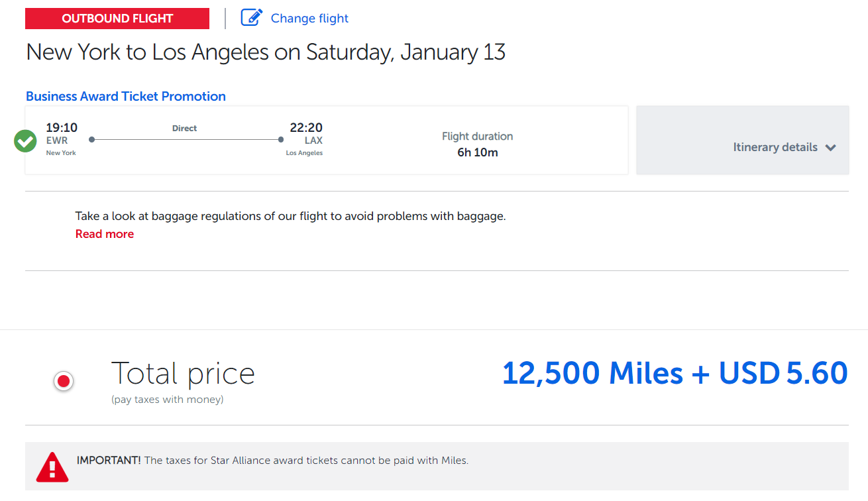Click the 12,500 Miles + USD 5.60 price
Viewport: 868px width, 501px height.
675,373
